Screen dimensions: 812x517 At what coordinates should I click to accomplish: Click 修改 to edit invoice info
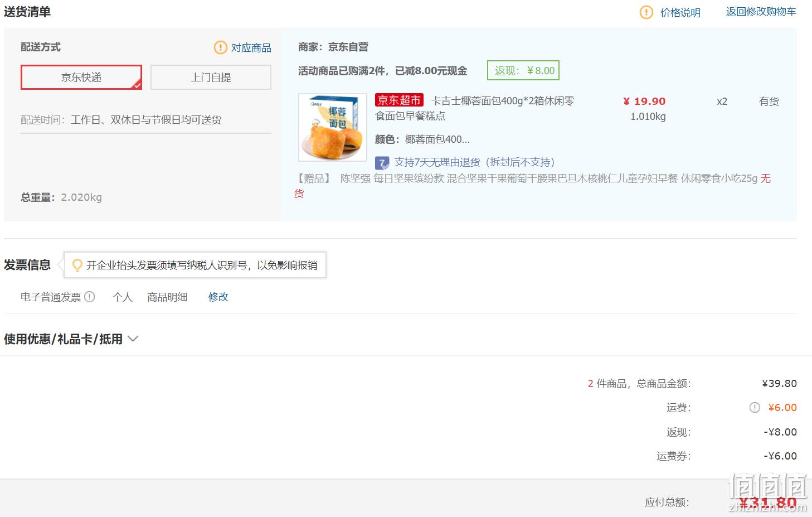click(x=218, y=297)
